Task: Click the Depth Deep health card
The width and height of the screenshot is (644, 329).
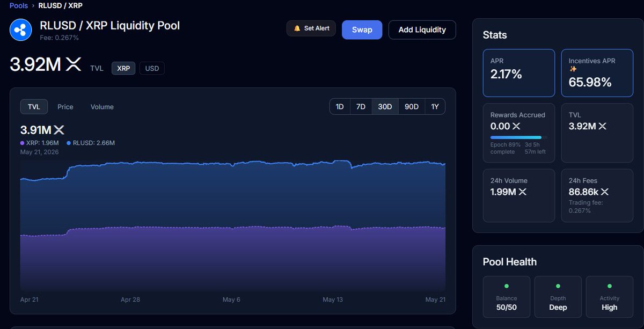Action: [558, 297]
